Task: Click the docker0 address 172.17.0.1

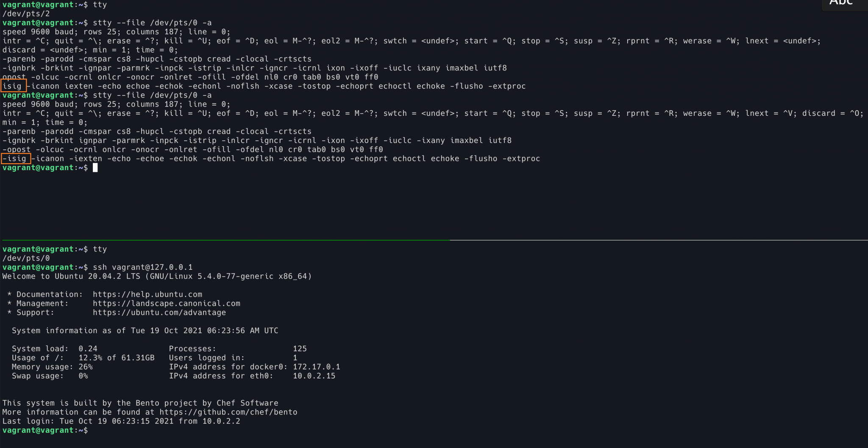Action: [317, 367]
